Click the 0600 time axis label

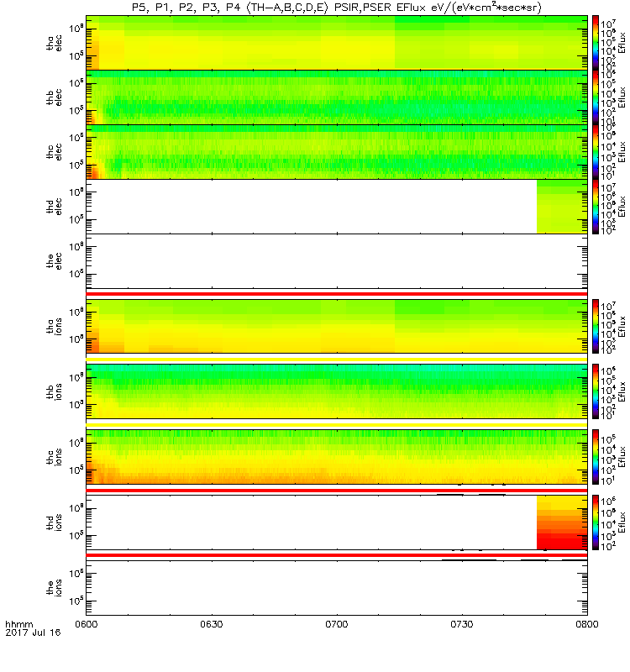pos(87,624)
